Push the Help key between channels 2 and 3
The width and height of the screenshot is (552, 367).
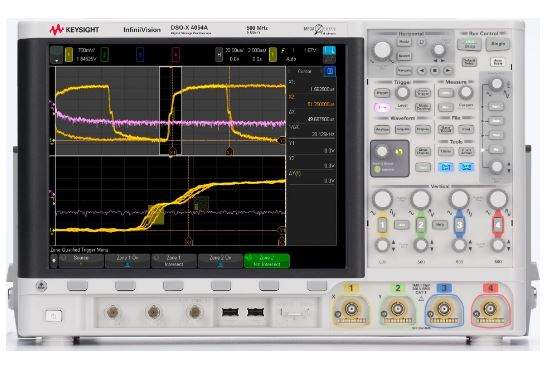(440, 224)
